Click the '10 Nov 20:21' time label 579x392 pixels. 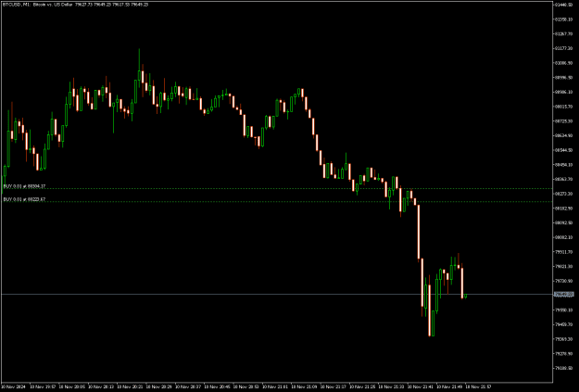[x=130, y=386]
